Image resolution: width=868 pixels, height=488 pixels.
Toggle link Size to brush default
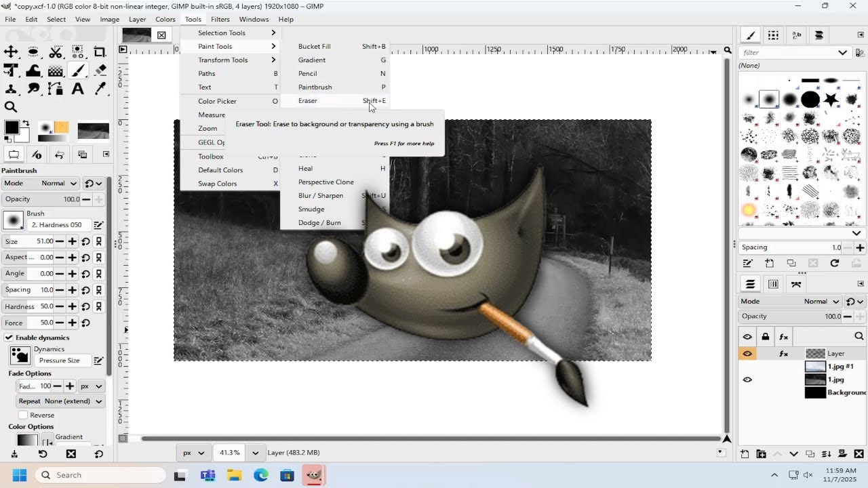[x=99, y=241]
